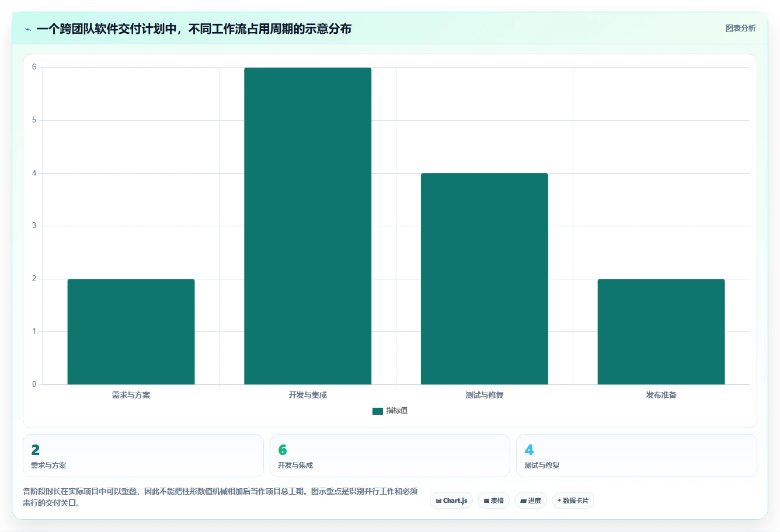This screenshot has width=780, height=532.
Task: Click the sparkle icon in 数据卡片 chip
Action: click(559, 501)
